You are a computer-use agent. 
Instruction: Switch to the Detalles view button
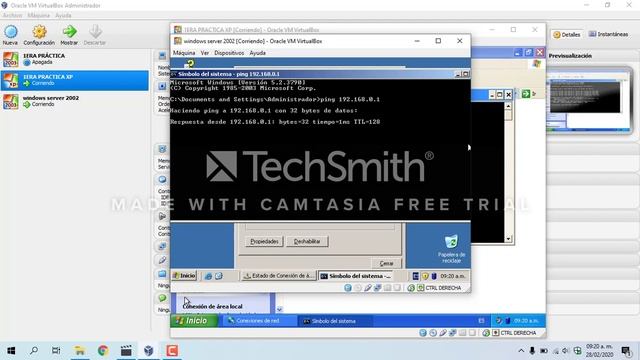(x=567, y=35)
